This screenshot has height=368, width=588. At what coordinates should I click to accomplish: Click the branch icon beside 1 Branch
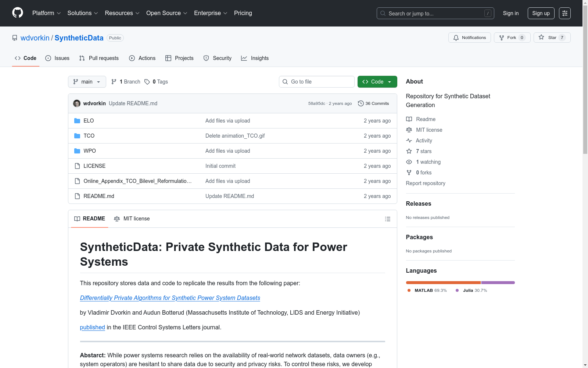114,82
